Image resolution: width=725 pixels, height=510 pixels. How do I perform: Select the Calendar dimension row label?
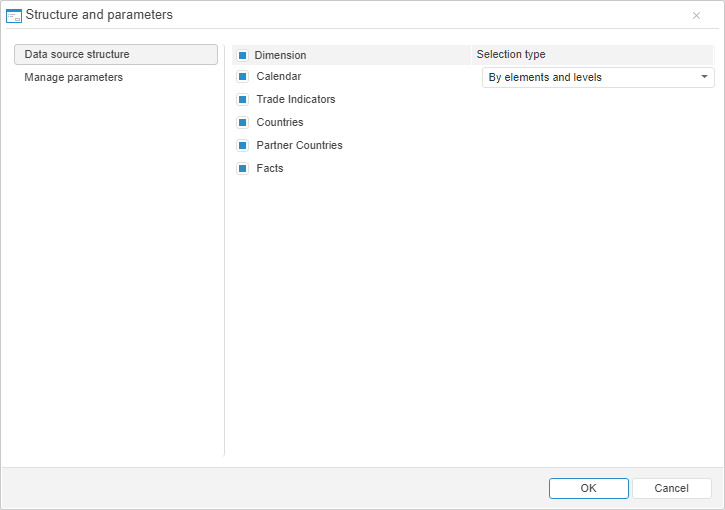pyautogui.click(x=278, y=76)
